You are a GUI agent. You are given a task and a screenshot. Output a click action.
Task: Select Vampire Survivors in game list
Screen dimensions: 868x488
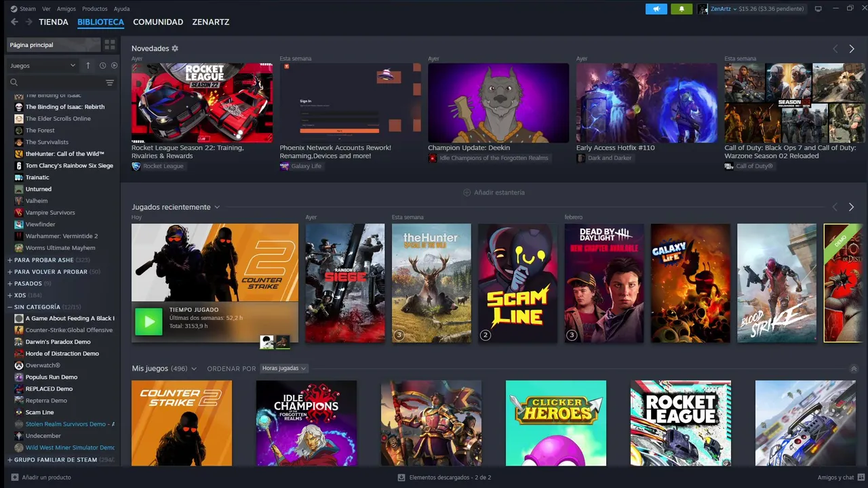pyautogui.click(x=50, y=213)
